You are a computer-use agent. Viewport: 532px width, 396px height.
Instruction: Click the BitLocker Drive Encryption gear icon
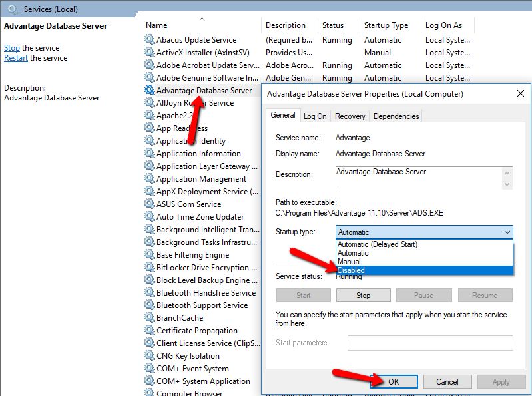149,267
